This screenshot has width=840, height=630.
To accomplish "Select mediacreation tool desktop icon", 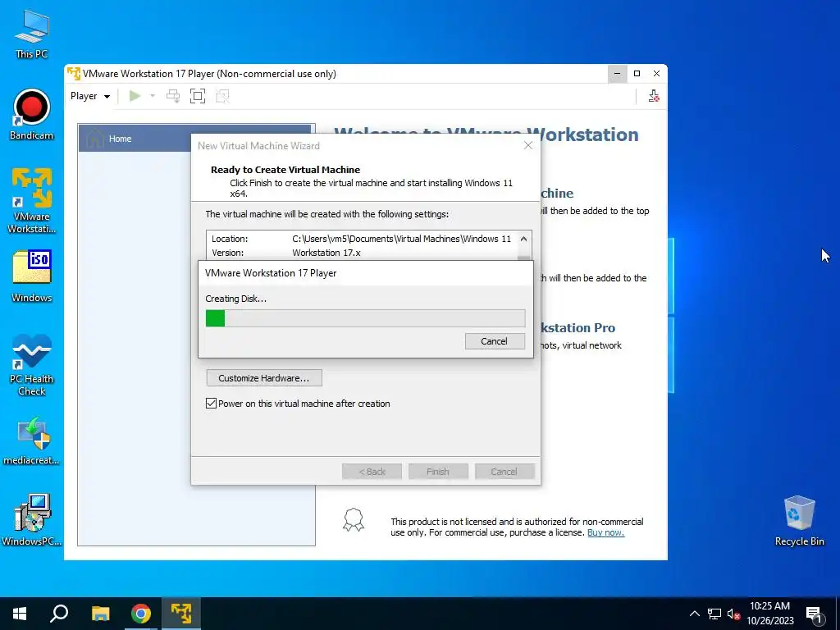I will (x=32, y=441).
